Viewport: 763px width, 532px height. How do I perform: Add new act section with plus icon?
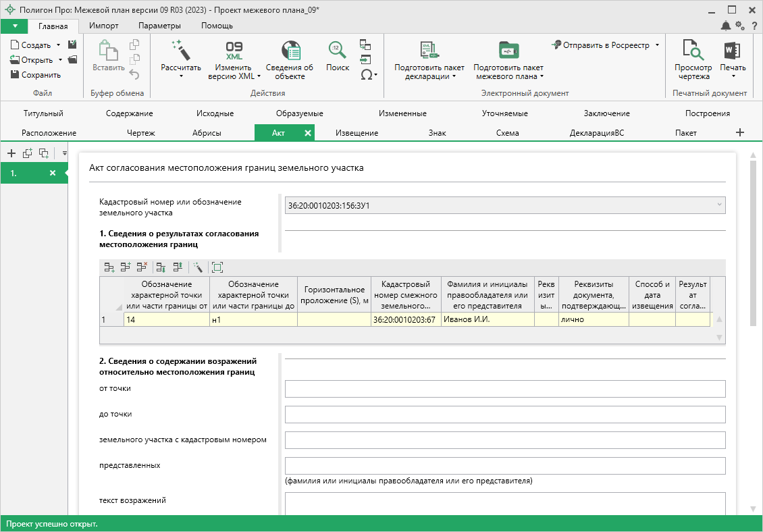pyautogui.click(x=11, y=153)
